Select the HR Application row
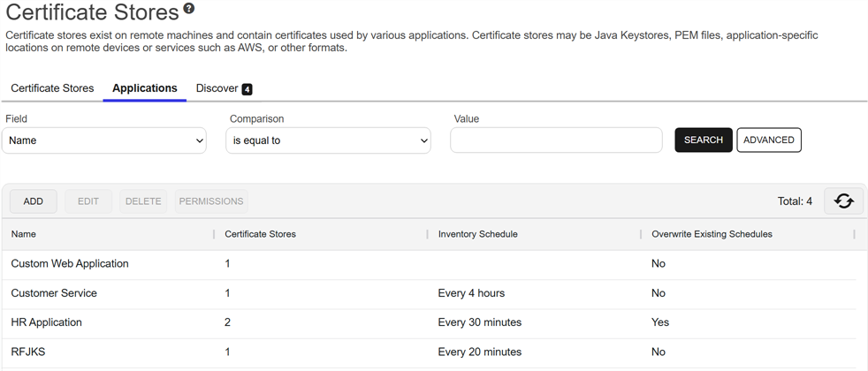Viewport: 868px width, 371px height. (47, 322)
